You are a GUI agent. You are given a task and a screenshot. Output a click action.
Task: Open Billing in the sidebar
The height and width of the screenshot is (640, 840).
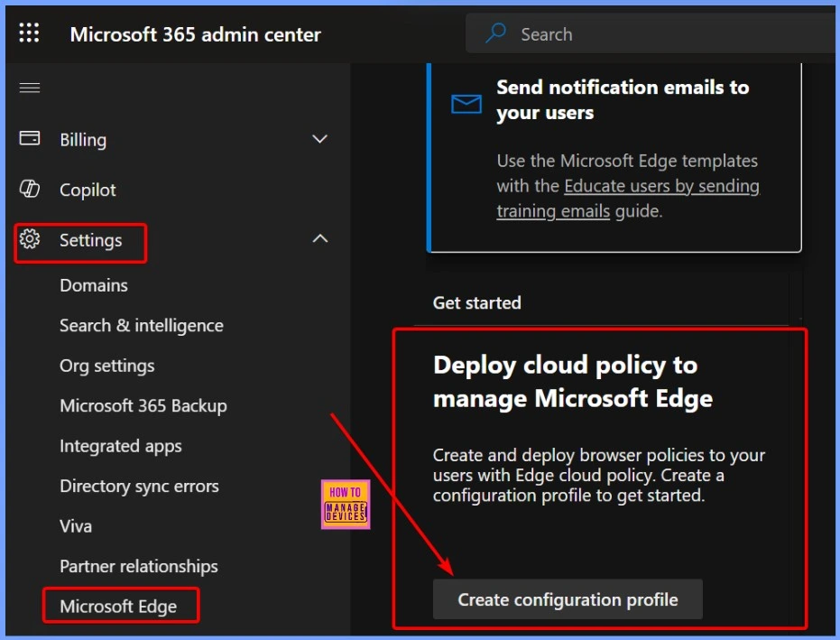pyautogui.click(x=83, y=140)
